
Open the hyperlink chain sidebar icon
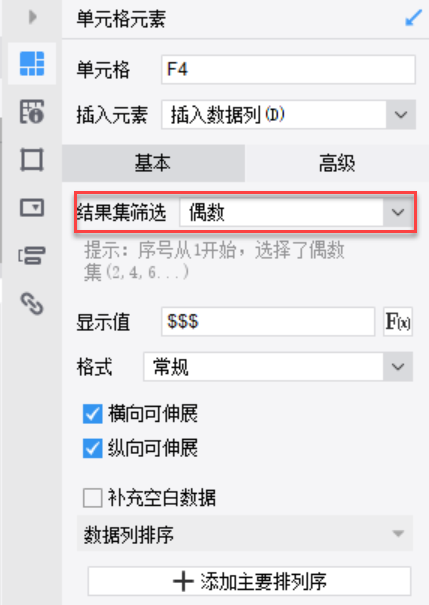tap(32, 304)
